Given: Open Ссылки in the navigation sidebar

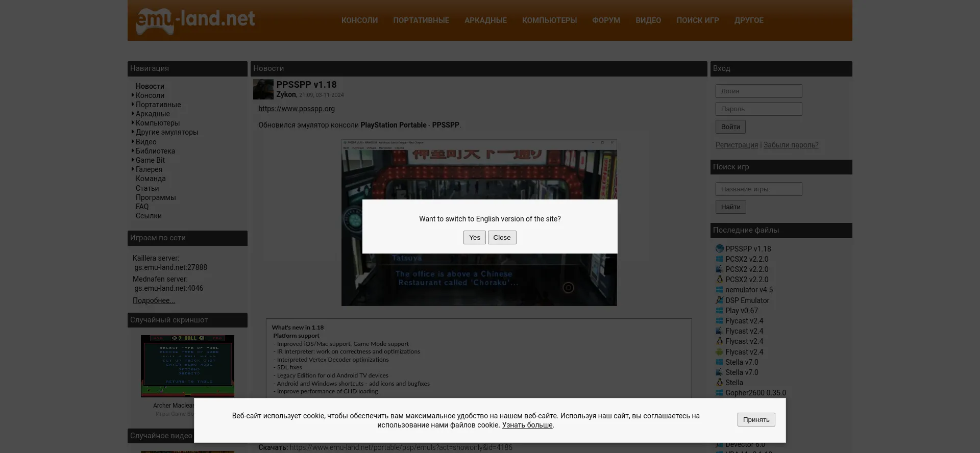Looking at the screenshot, I should tap(149, 216).
